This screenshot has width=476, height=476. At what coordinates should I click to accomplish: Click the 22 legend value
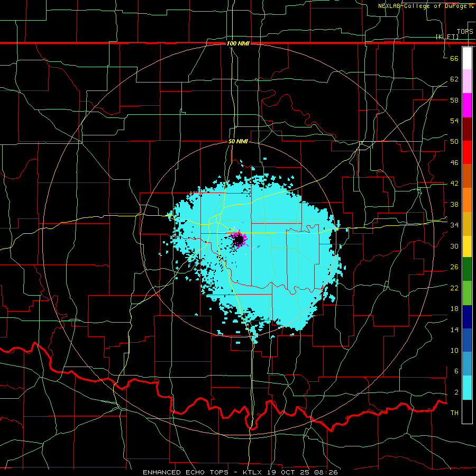[454, 288]
